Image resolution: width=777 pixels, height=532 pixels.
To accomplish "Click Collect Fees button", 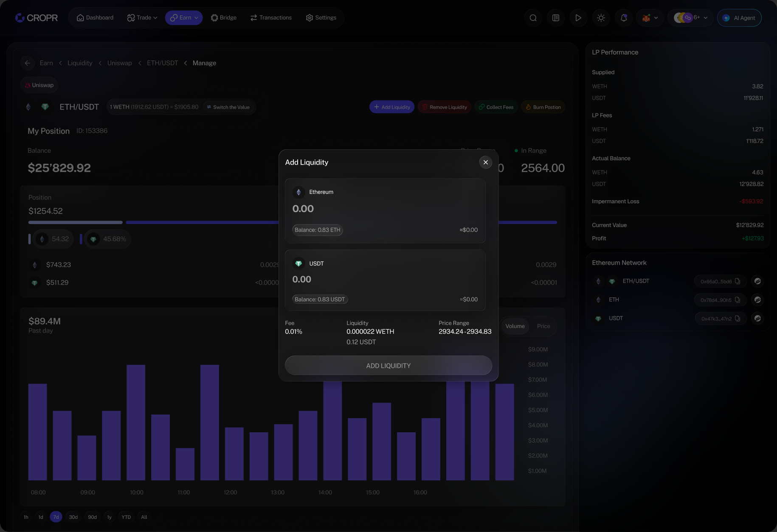I will (496, 107).
